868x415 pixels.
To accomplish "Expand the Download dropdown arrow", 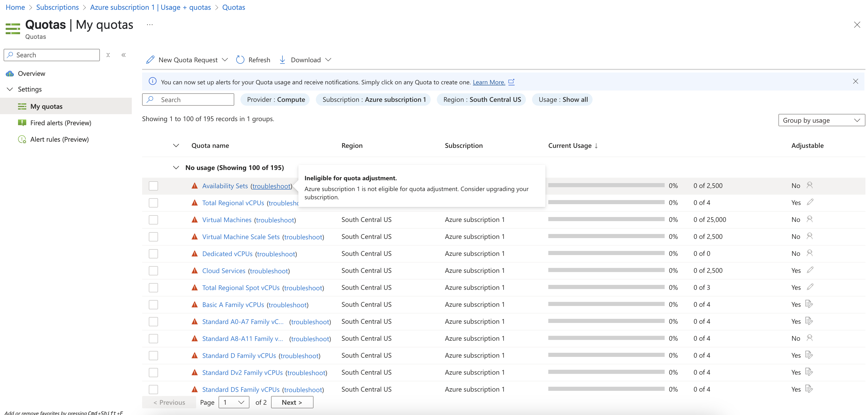I will point(328,60).
